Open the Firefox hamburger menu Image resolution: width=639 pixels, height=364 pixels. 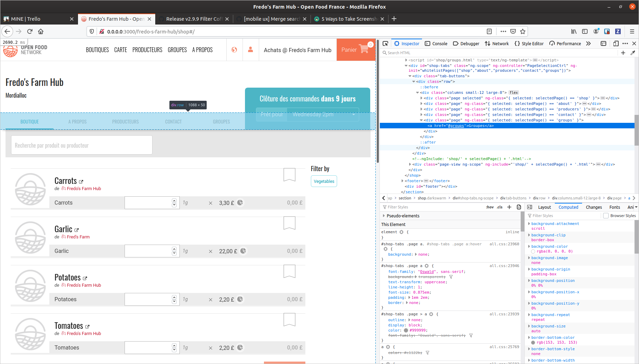coord(632,31)
